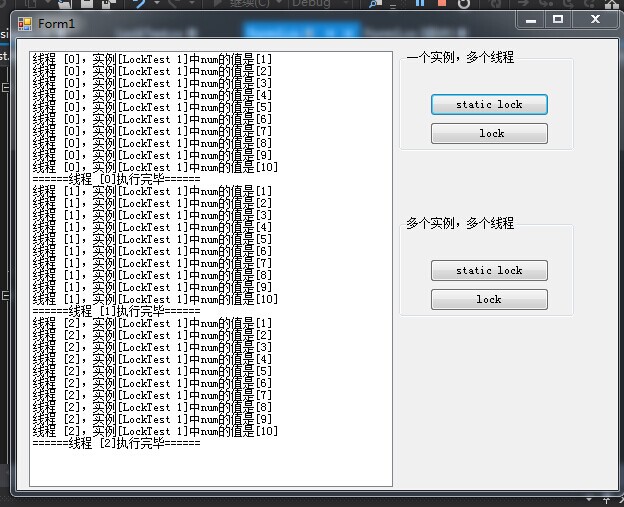Click line 线程 [0] num的值是[8]
This screenshot has height=507, width=624.
point(152,143)
